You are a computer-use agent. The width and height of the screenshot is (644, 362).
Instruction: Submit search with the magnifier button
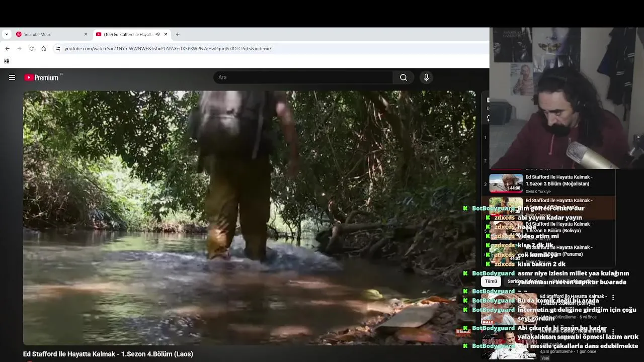pos(404,77)
